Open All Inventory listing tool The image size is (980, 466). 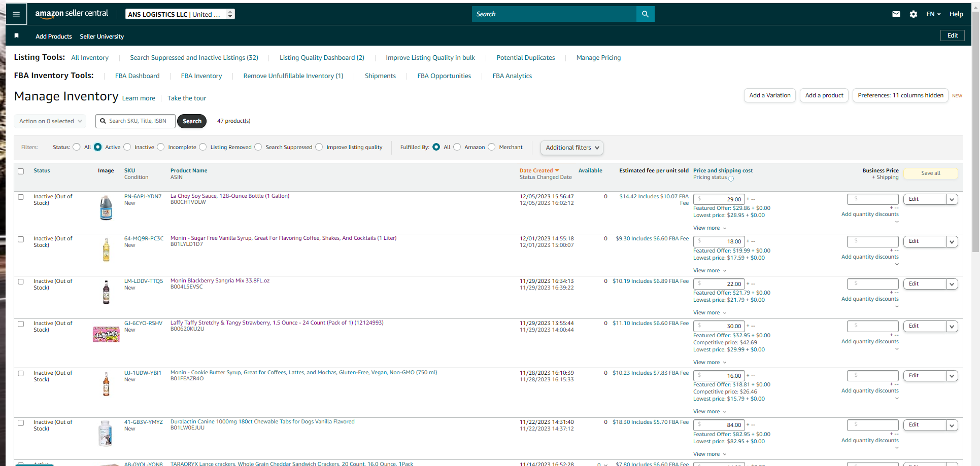90,58
